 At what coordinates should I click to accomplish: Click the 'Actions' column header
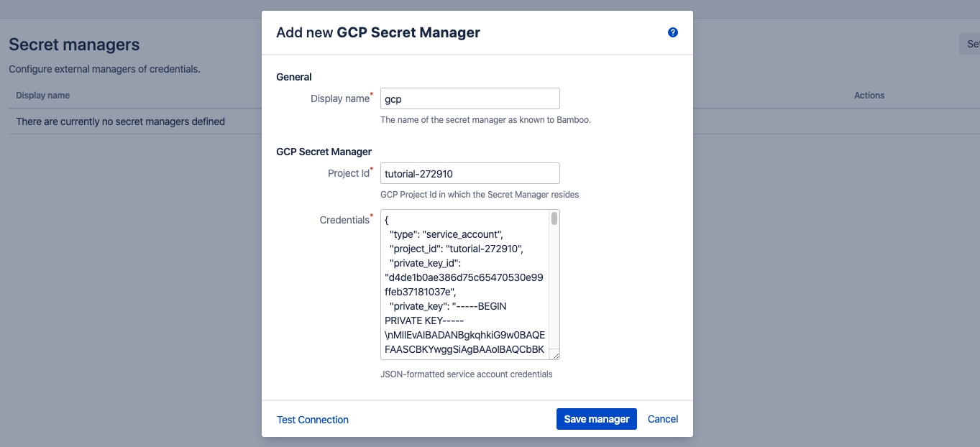[x=869, y=96]
